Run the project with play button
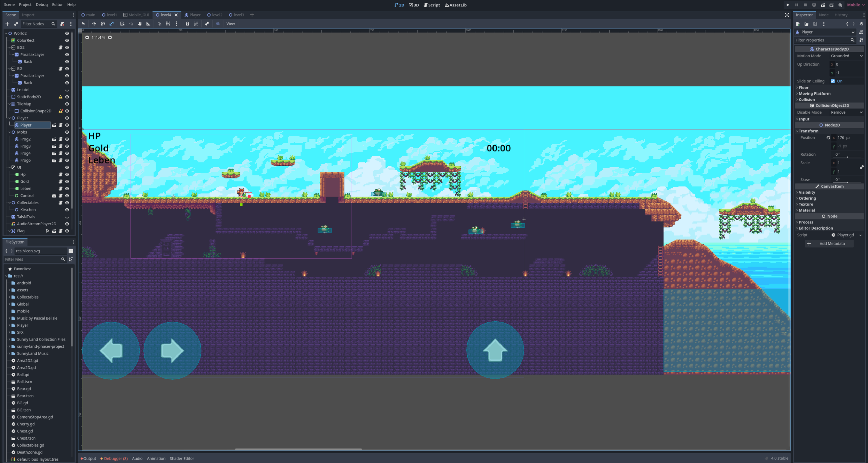The image size is (868, 463). click(788, 5)
